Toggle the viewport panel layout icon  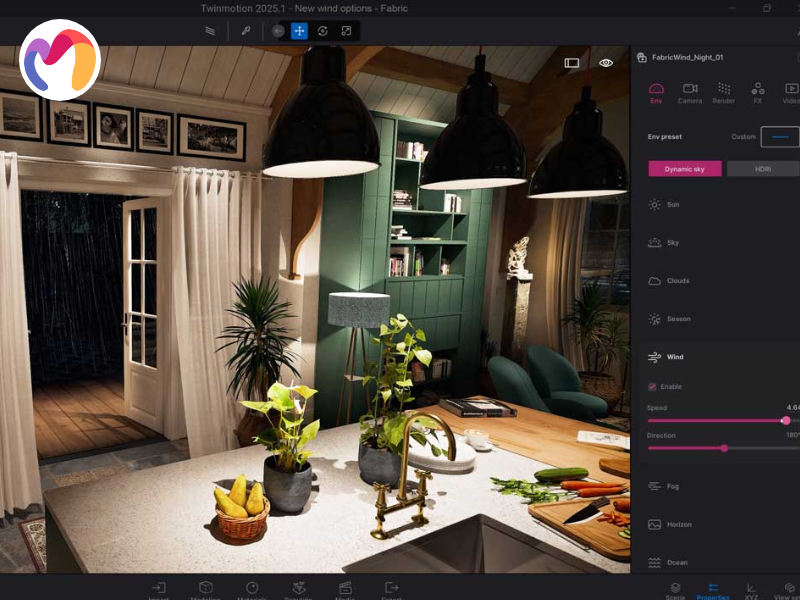point(572,62)
